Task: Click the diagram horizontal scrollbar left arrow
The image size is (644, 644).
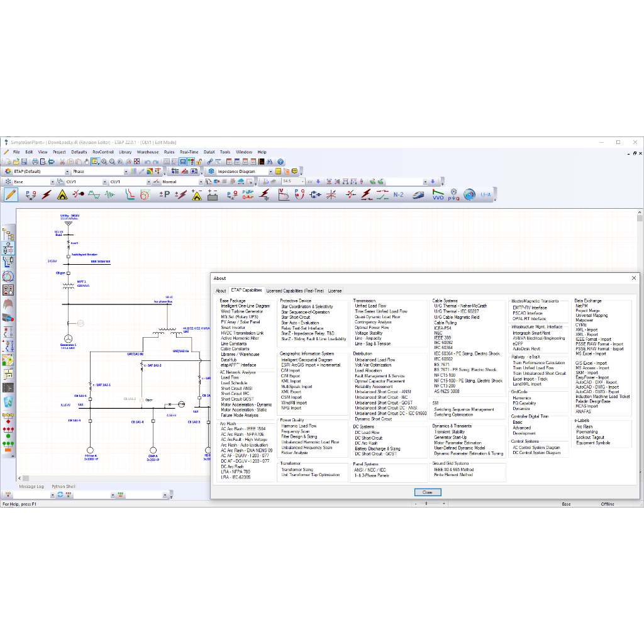Action: (19, 479)
